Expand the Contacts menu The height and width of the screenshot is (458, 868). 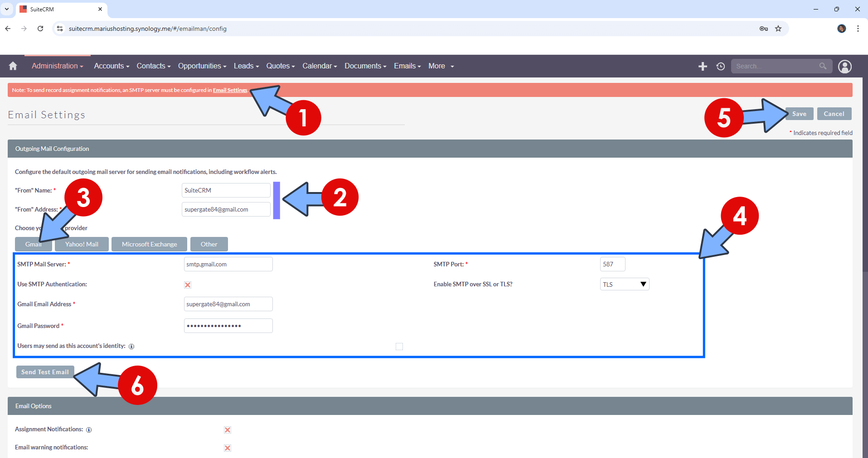point(154,66)
